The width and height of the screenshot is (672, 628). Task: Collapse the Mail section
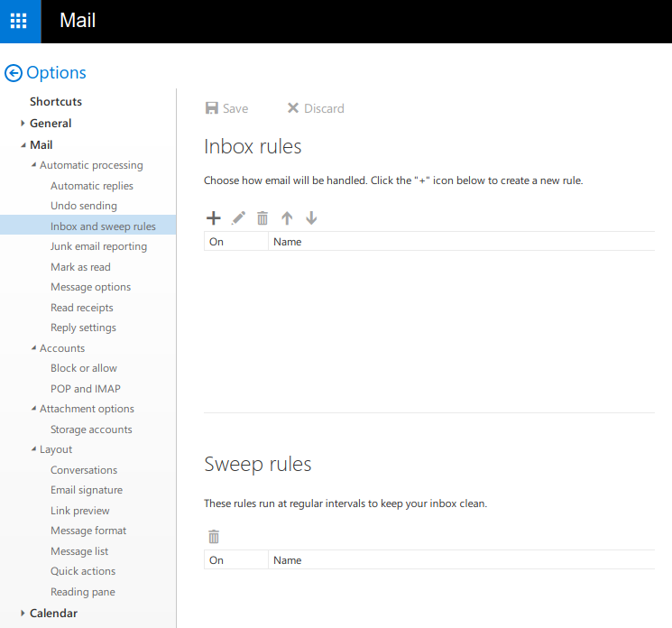23,145
